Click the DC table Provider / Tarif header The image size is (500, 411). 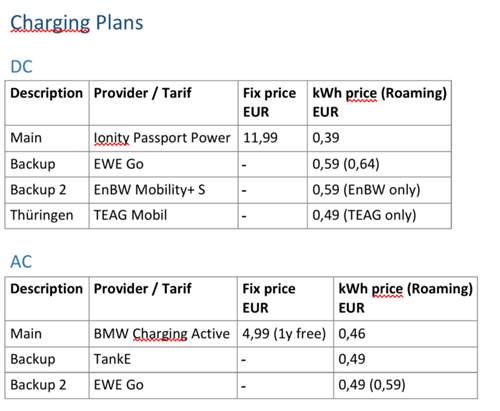164,103
